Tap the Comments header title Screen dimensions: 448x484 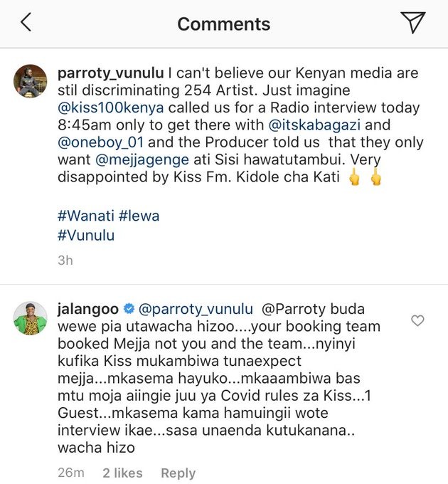[x=224, y=24]
